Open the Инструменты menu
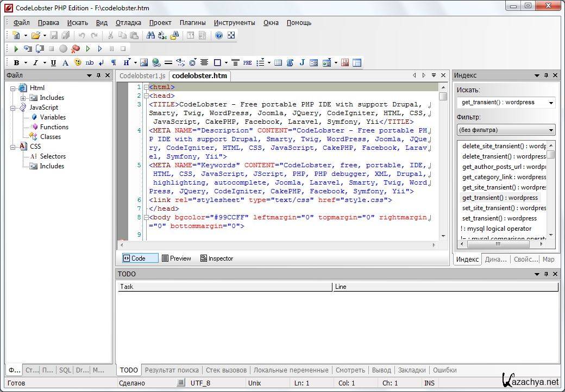 pos(234,23)
